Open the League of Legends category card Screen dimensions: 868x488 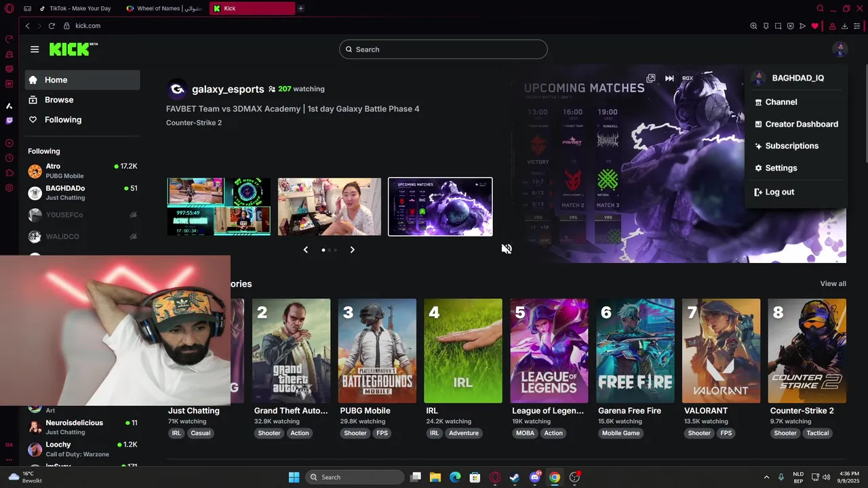pyautogui.click(x=549, y=351)
